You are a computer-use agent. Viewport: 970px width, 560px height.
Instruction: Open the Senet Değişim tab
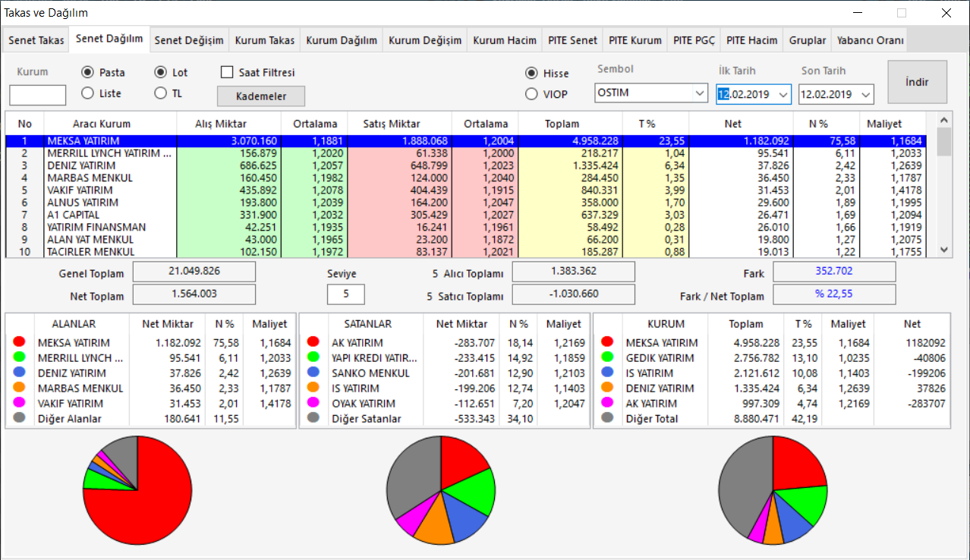tap(189, 40)
